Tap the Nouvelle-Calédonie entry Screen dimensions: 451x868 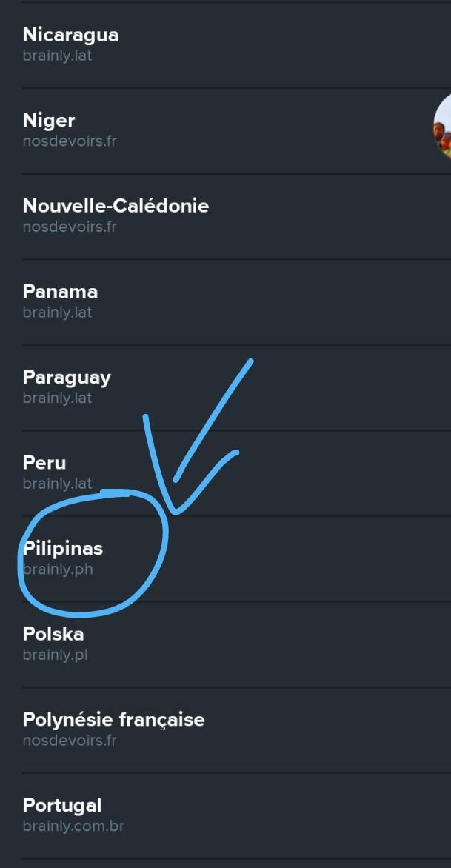coord(116,206)
